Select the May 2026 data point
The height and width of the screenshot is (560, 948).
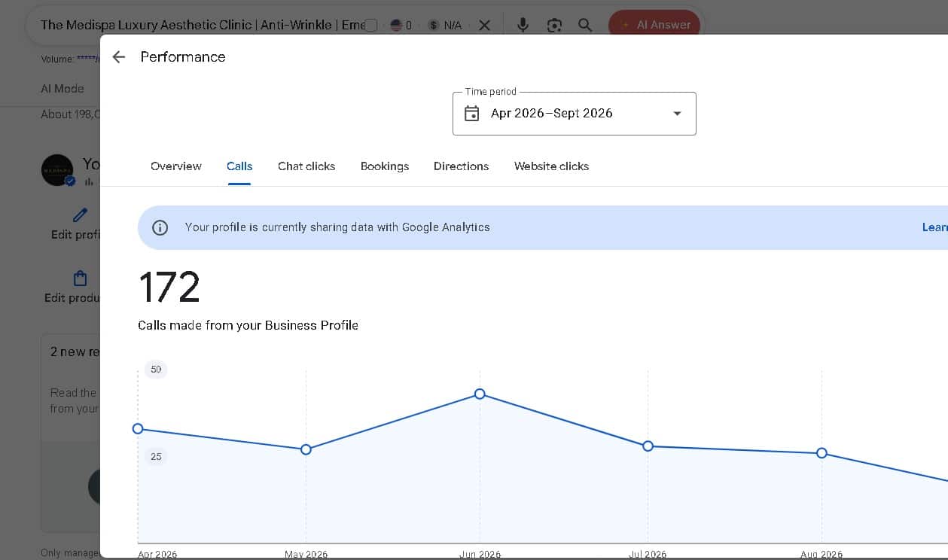[306, 449]
